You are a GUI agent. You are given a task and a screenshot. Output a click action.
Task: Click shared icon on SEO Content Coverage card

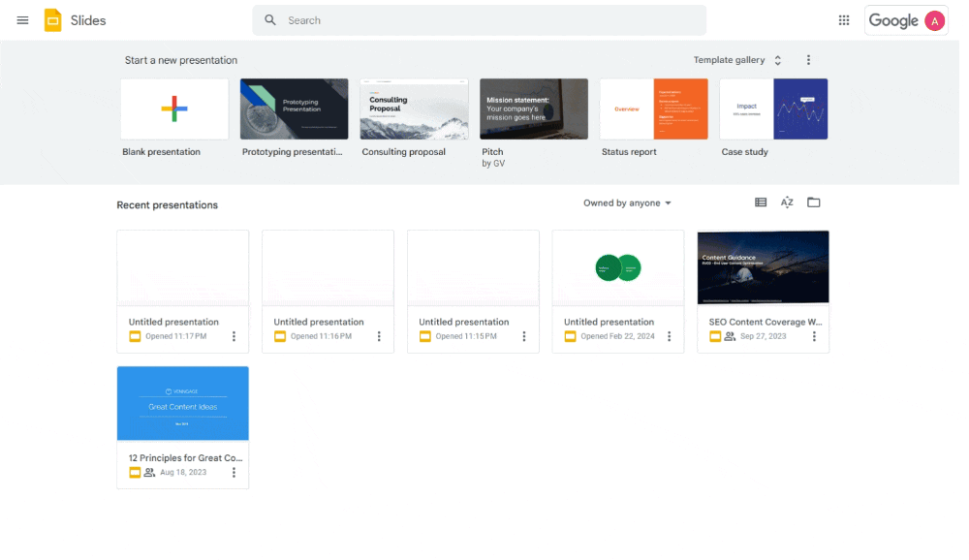(x=730, y=336)
